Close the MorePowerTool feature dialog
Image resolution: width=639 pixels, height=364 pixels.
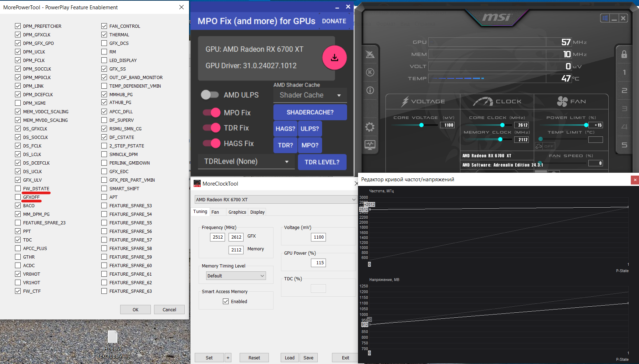click(x=182, y=7)
